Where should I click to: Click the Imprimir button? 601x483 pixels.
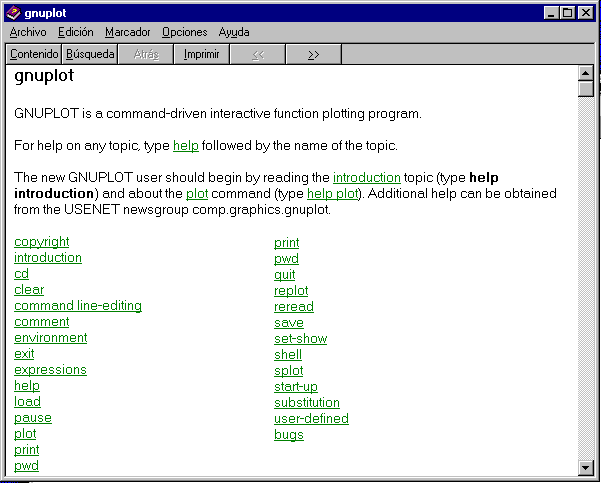(x=202, y=54)
